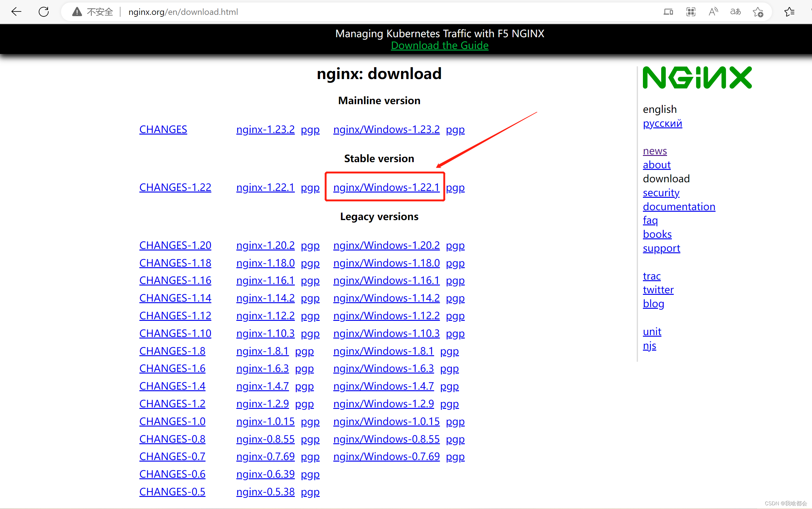Screen dimensions: 812x509
Task: Download nginx-1.22.1 stable source
Action: [x=265, y=187]
